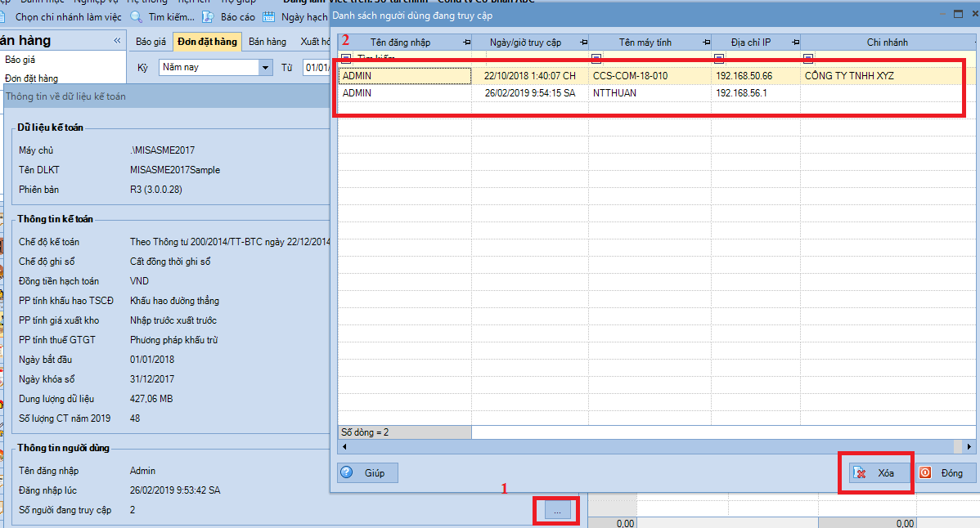Screen dimensions: 980x528
Task: Click computer name NTTHUAN
Action: tap(614, 93)
